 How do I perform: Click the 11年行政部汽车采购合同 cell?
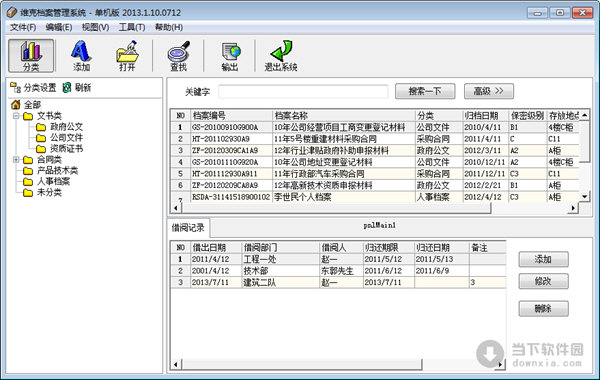(343, 174)
